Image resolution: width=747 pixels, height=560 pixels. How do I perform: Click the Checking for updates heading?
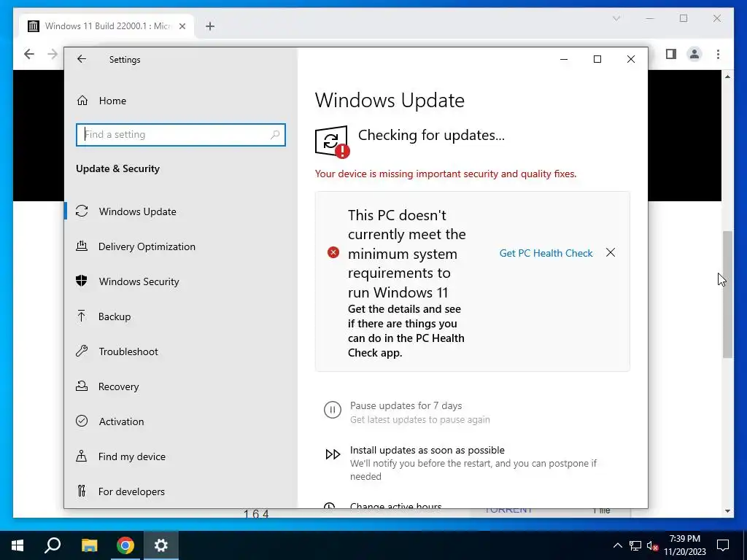431,135
